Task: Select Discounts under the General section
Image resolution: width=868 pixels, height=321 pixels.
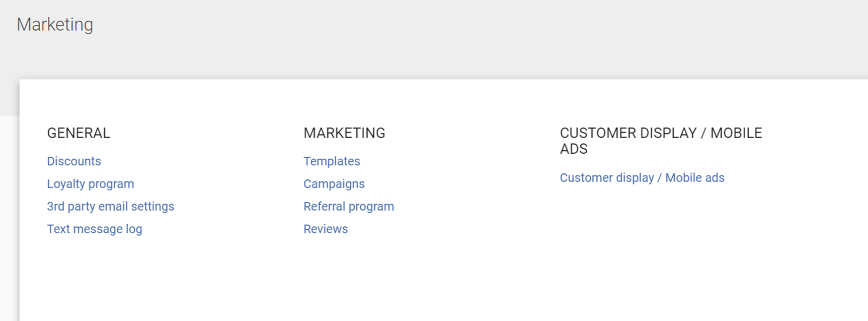Action: tap(74, 161)
